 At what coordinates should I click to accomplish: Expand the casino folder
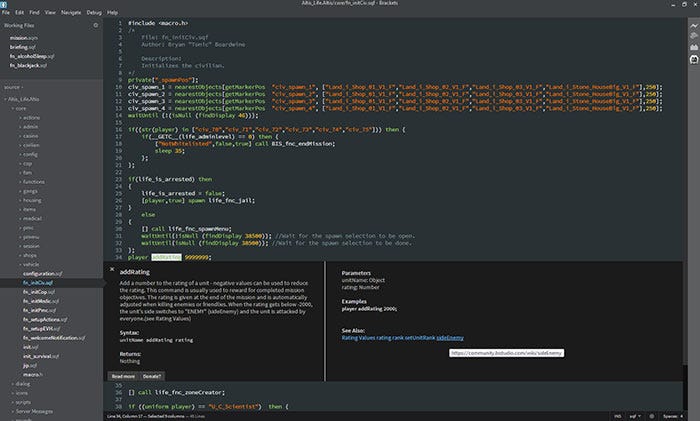tap(32, 134)
